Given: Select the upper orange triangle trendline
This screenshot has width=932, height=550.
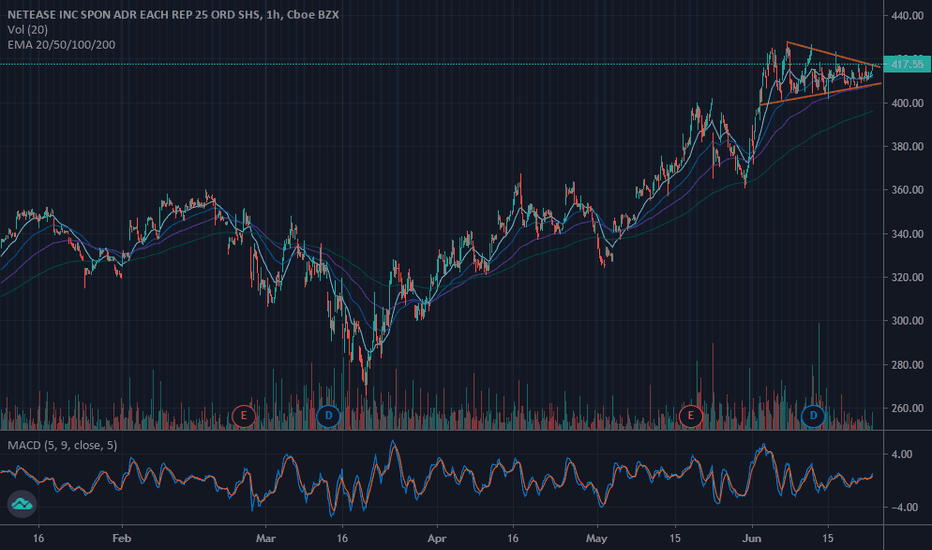Looking at the screenshot, I should [833, 55].
